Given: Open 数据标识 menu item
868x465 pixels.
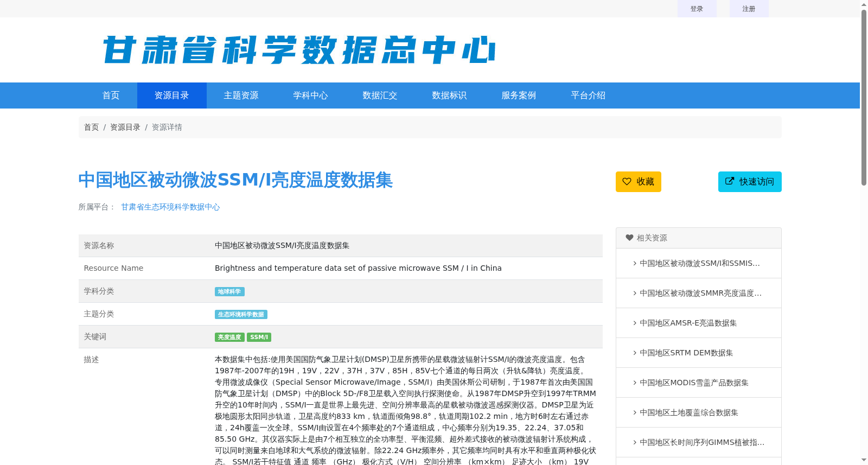Looking at the screenshot, I should tap(450, 95).
